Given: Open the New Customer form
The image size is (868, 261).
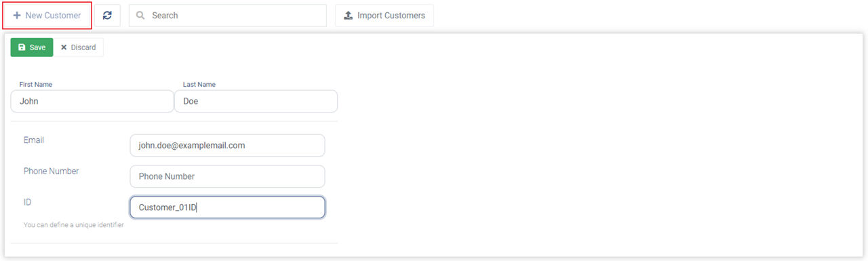Looking at the screenshot, I should click(47, 16).
